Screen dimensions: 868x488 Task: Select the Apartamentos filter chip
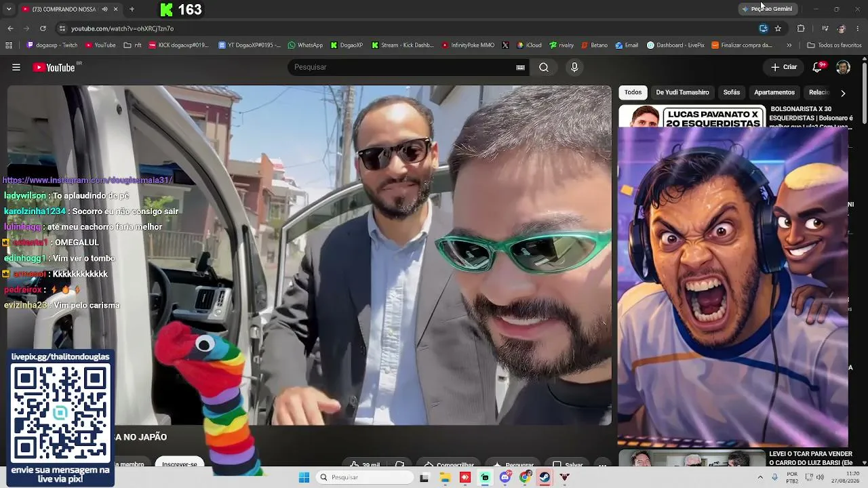[774, 92]
